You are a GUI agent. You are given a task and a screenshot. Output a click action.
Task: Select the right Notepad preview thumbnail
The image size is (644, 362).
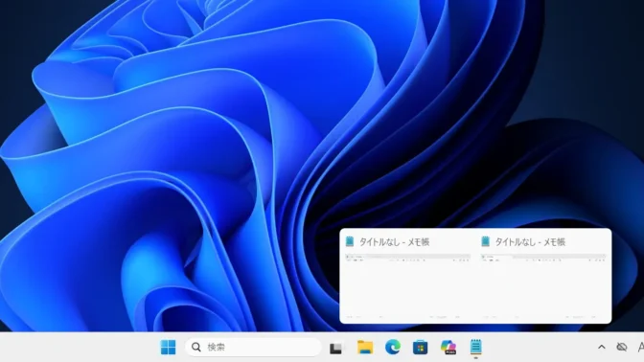[x=543, y=287]
